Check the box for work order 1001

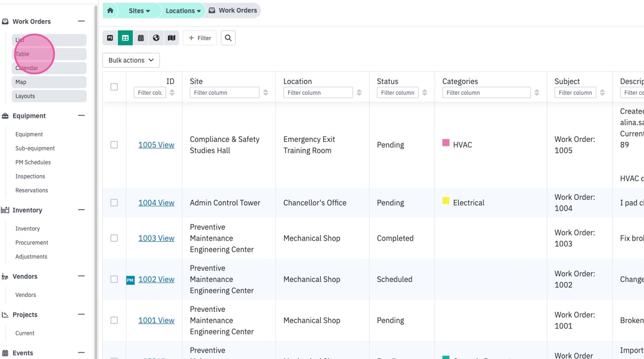coord(114,321)
